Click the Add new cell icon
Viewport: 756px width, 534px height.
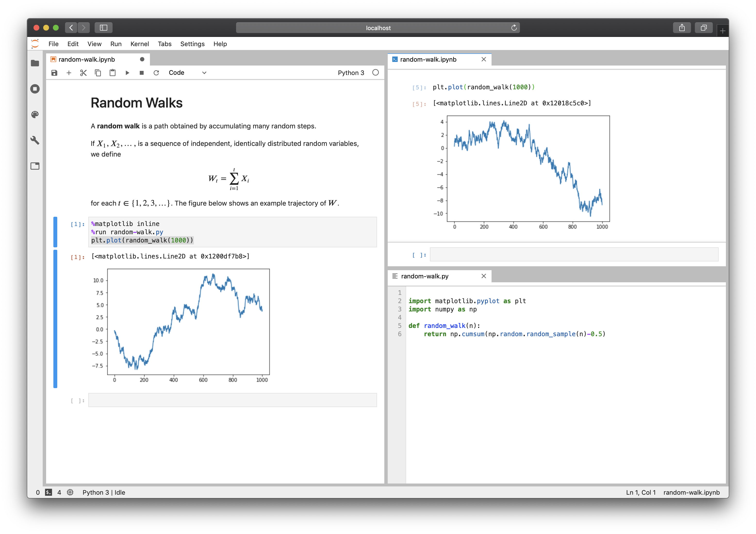pos(69,72)
